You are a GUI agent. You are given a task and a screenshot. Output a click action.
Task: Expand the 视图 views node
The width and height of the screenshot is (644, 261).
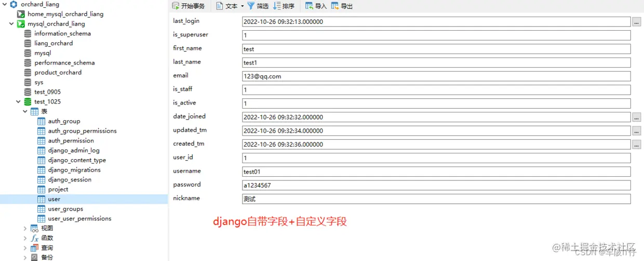click(25, 228)
